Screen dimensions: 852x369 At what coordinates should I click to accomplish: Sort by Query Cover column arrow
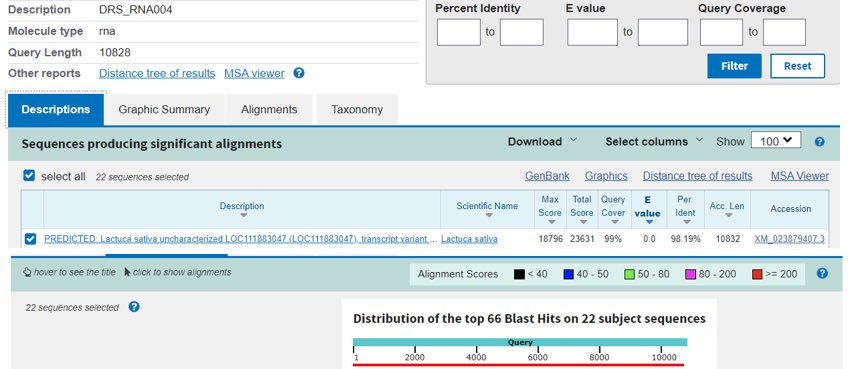click(615, 222)
